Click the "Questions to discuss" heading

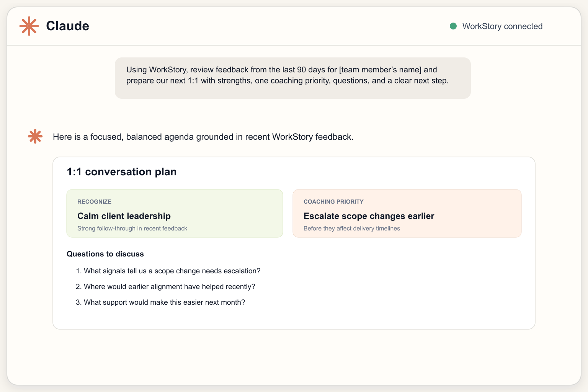pos(105,254)
